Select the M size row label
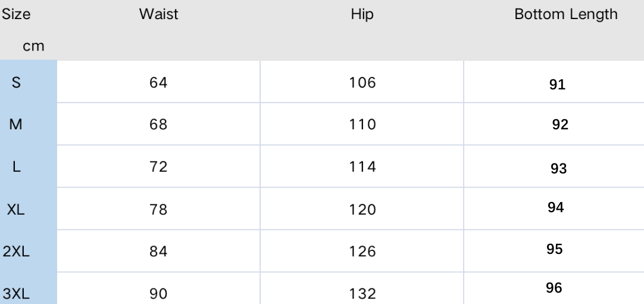Screen dimensions: 644x304 coord(15,124)
